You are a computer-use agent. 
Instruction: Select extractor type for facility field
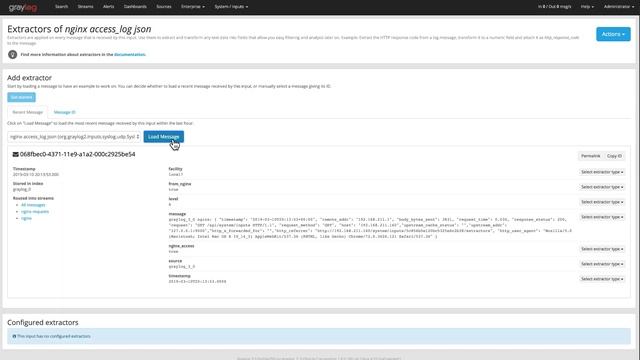click(602, 172)
